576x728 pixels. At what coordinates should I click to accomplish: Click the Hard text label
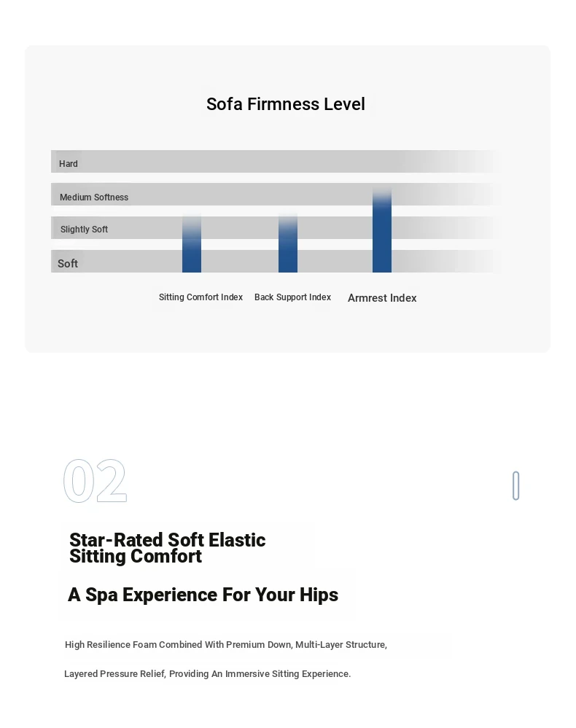pos(69,164)
